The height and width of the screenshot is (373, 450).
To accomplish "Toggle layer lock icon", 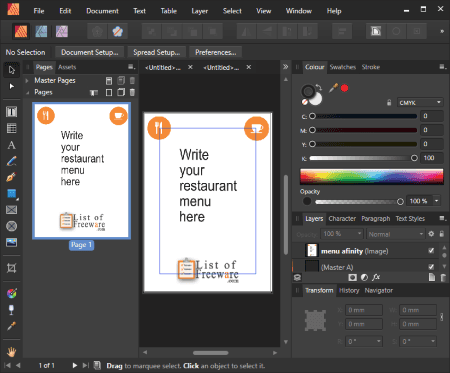I will click(x=442, y=234).
